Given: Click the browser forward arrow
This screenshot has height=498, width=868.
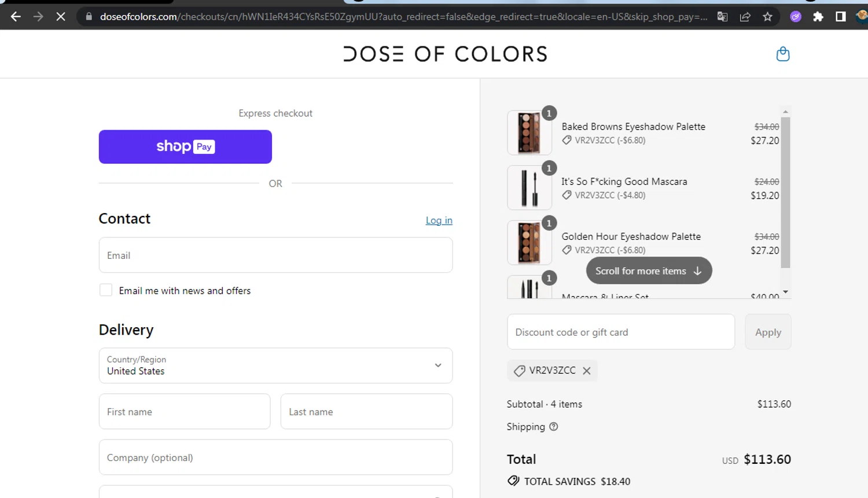Looking at the screenshot, I should (x=38, y=17).
